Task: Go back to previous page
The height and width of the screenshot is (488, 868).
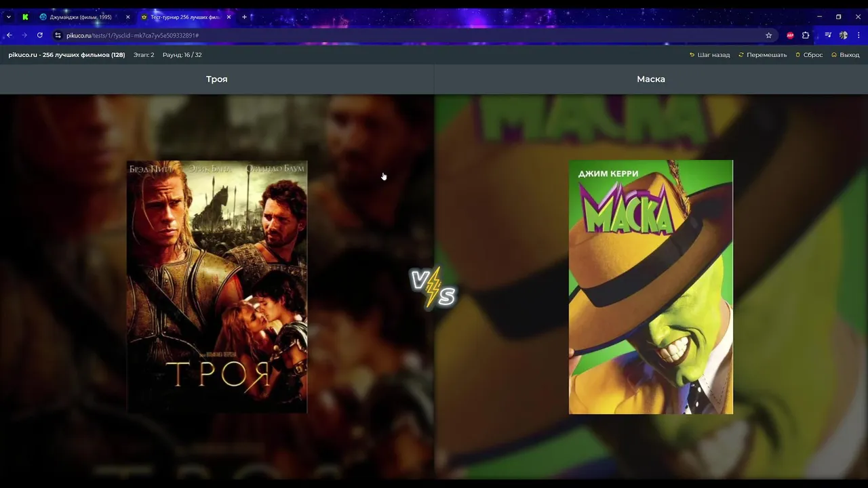Action: point(9,35)
